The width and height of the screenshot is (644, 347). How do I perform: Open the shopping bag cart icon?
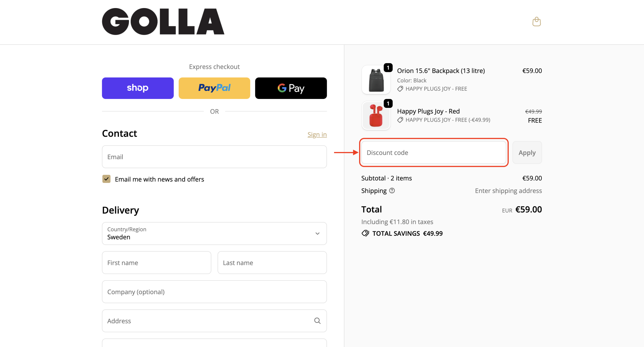click(536, 22)
